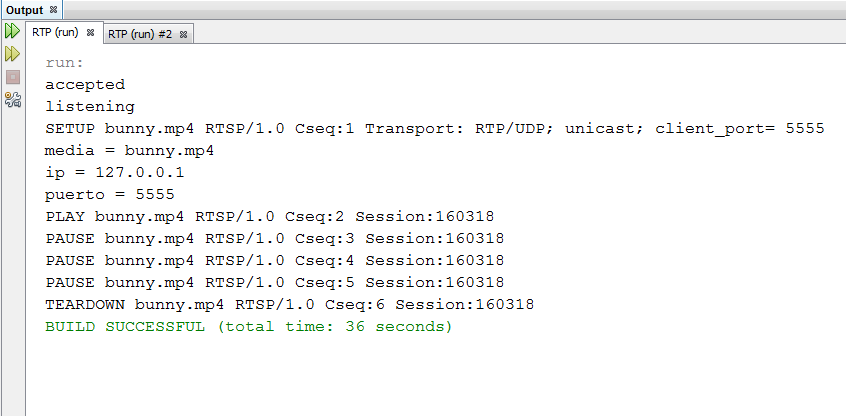Click the red Stop build square icon

[12, 77]
